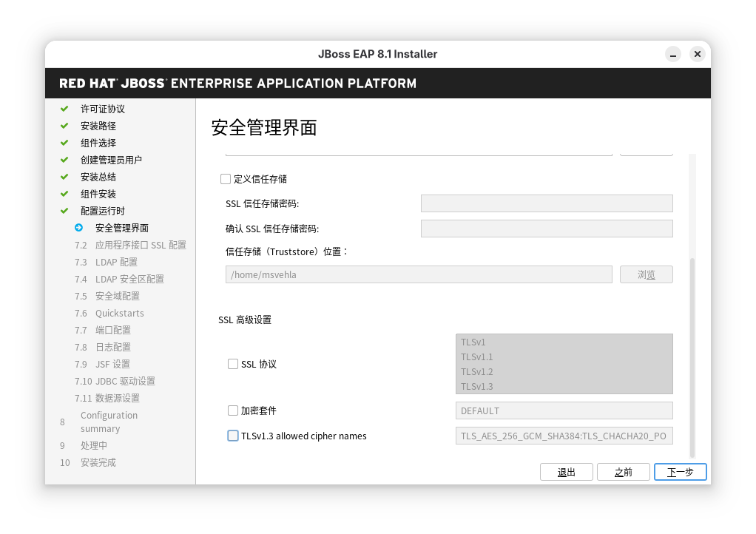Click the green checkmark beside 安装总结
This screenshot has height=534, width=756.
64,177
